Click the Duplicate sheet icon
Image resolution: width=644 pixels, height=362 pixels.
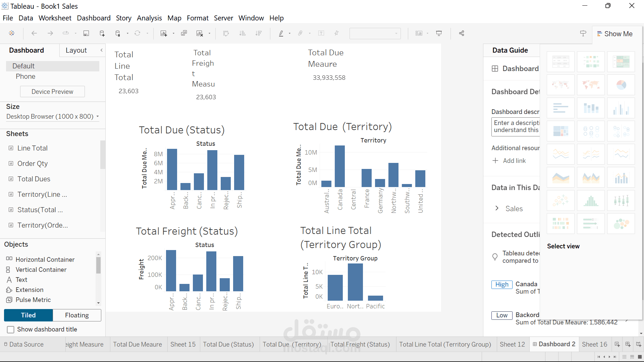click(184, 33)
